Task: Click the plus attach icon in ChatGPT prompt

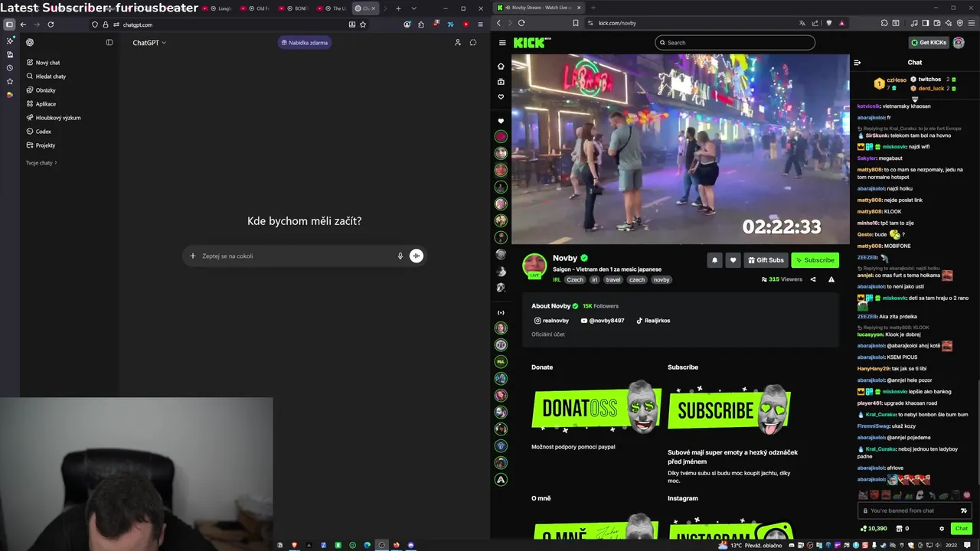Action: pyautogui.click(x=193, y=256)
